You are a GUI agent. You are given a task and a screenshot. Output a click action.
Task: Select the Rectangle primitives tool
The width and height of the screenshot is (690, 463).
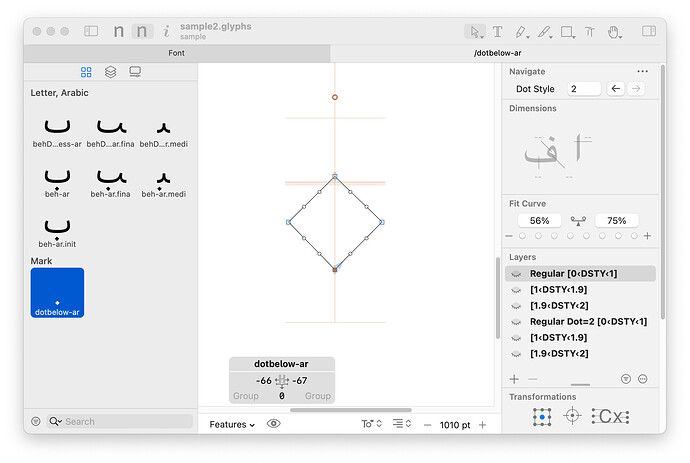click(x=568, y=32)
